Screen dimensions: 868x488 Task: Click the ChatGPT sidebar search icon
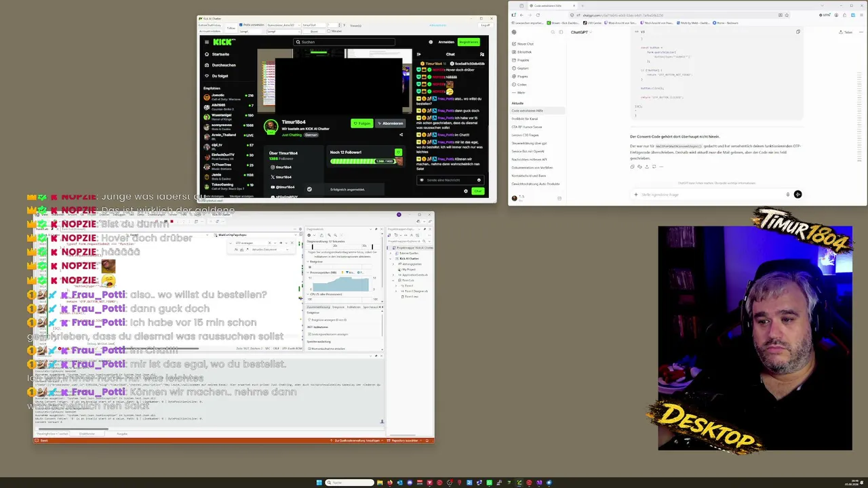[551, 32]
